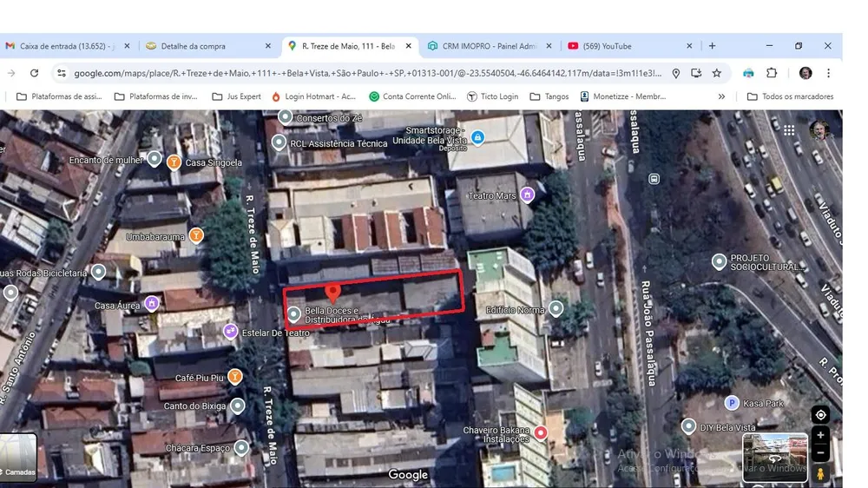This screenshot has height=488, width=868.
Task: Open the browser Extensions puzzle icon
Action: click(772, 73)
